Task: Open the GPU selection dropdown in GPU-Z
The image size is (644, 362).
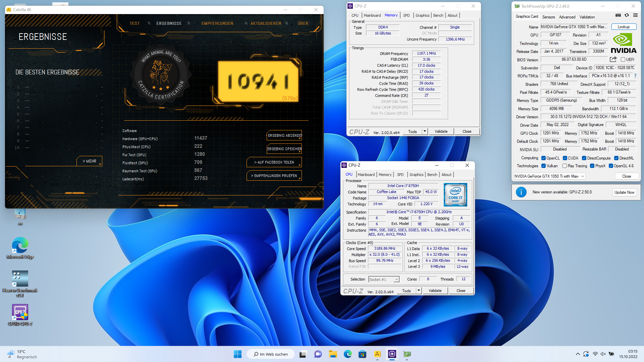Action: coord(549,176)
